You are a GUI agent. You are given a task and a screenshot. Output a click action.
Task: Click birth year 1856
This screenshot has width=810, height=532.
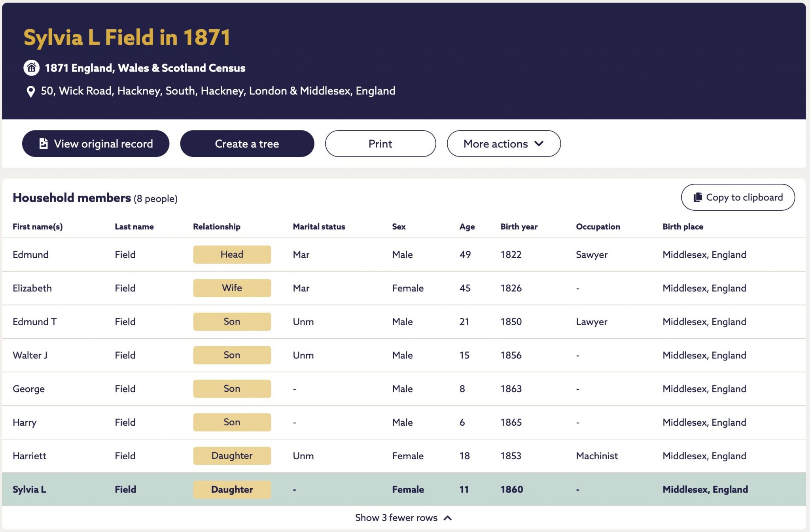[511, 355]
